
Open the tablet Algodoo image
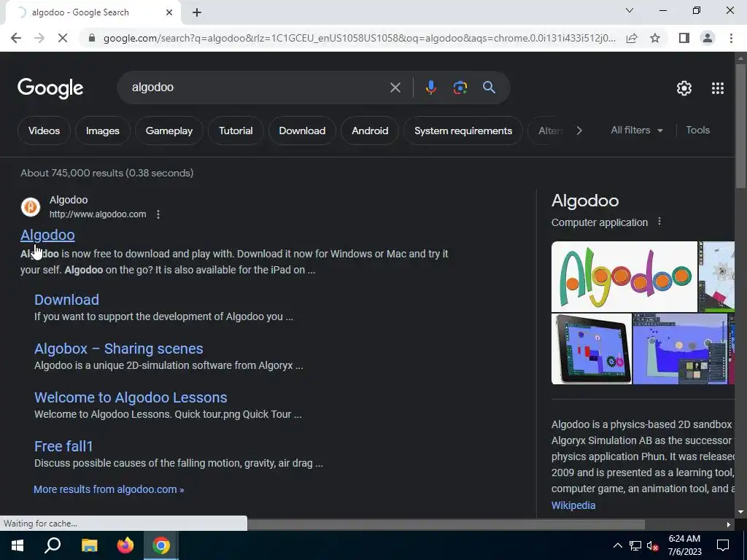pyautogui.click(x=591, y=349)
